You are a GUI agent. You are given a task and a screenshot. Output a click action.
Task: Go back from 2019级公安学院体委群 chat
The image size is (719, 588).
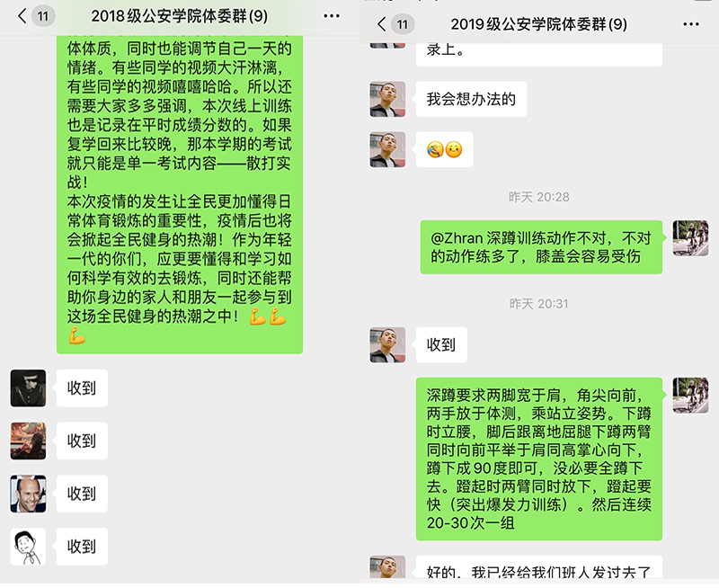coord(381,24)
